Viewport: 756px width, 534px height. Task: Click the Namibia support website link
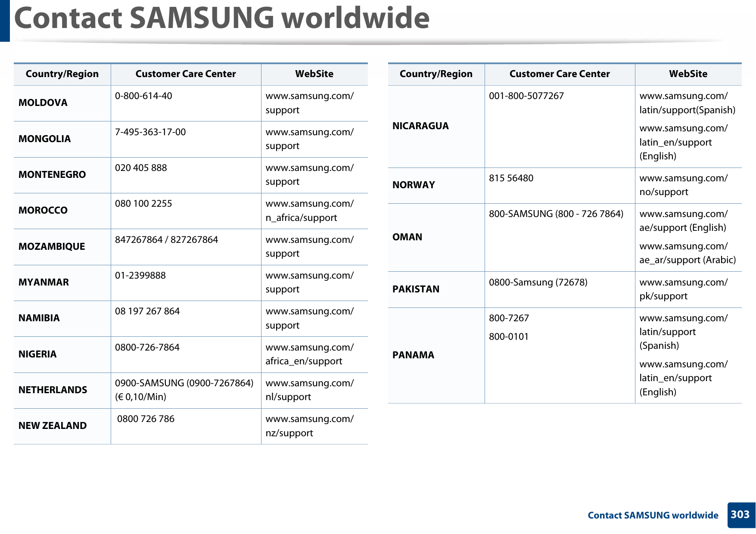pos(309,318)
